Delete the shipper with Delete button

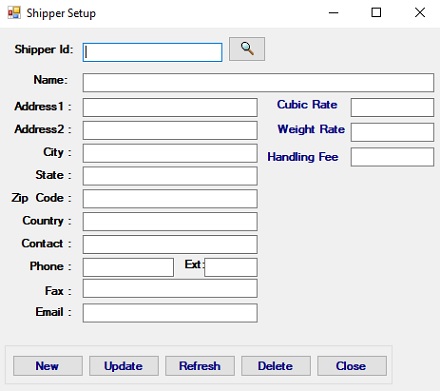click(276, 366)
